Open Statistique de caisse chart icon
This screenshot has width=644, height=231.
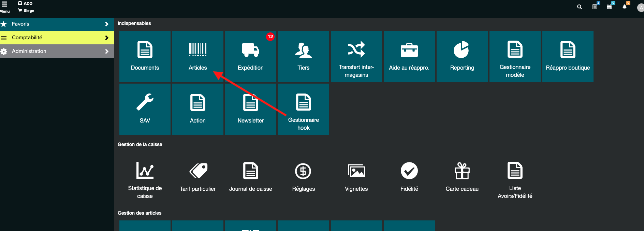click(145, 171)
